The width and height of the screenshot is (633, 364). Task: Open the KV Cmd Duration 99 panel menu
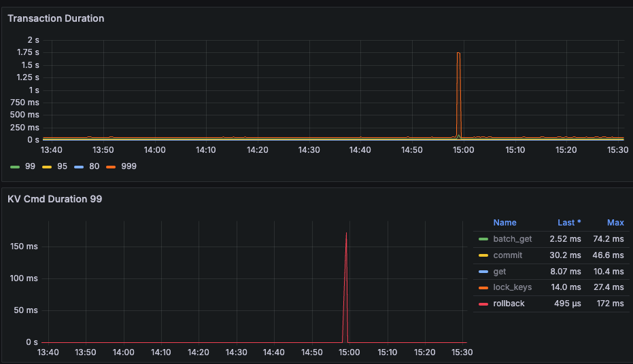[x=54, y=199]
